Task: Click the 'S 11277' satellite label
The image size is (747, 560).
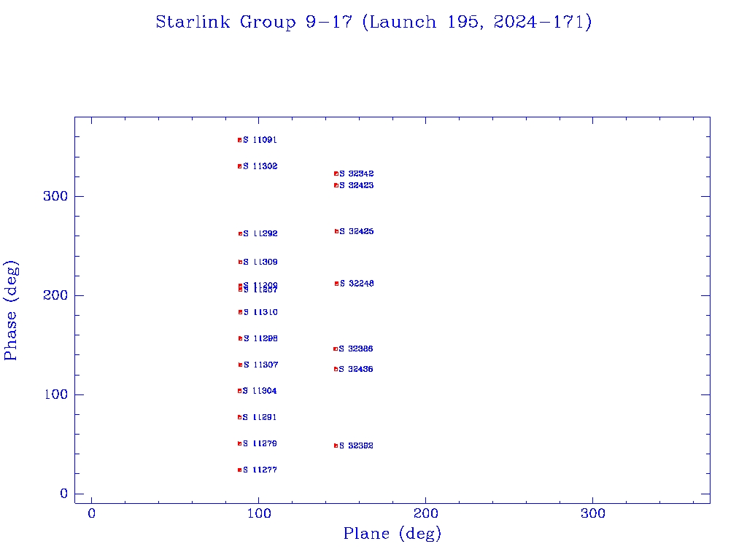Action: (260, 470)
